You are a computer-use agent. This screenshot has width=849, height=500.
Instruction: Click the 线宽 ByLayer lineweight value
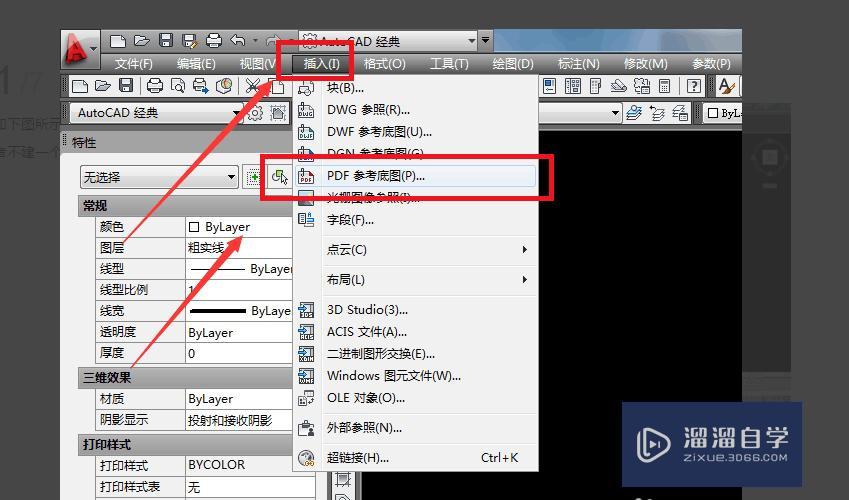pos(239,311)
